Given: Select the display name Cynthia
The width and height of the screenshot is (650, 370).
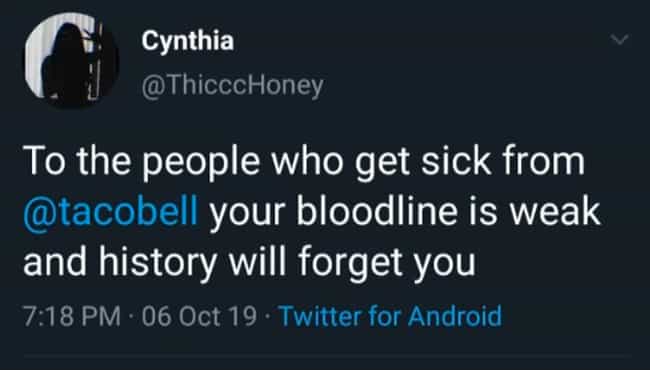Looking at the screenshot, I should (x=187, y=41).
